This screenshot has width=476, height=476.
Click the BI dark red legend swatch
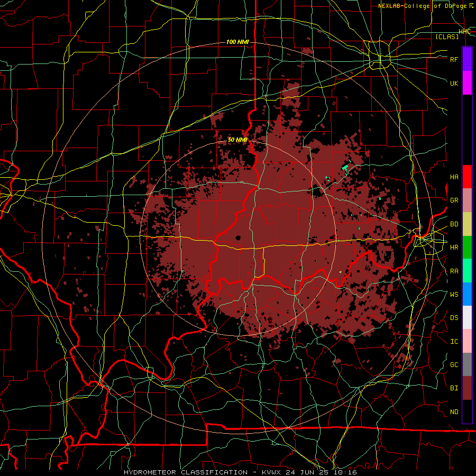(x=467, y=388)
